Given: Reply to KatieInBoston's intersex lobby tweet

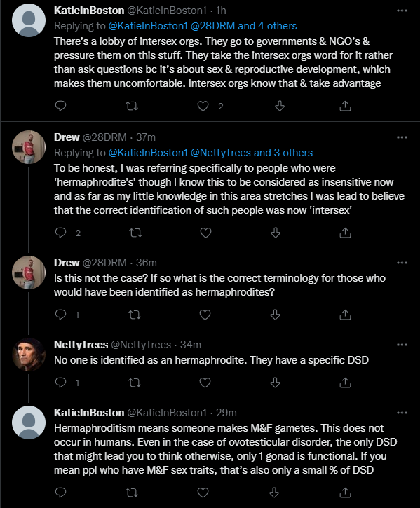Looking at the screenshot, I should (x=60, y=106).
